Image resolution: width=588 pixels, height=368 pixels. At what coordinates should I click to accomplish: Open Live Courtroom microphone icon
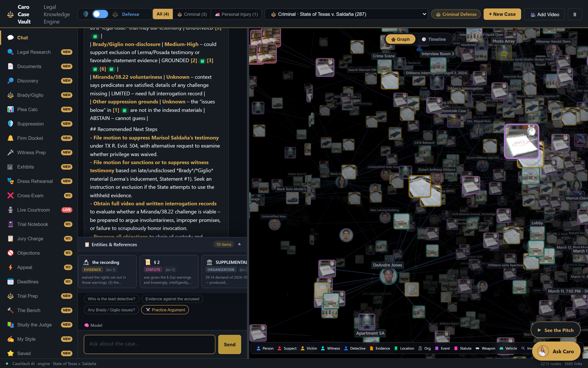click(x=10, y=210)
